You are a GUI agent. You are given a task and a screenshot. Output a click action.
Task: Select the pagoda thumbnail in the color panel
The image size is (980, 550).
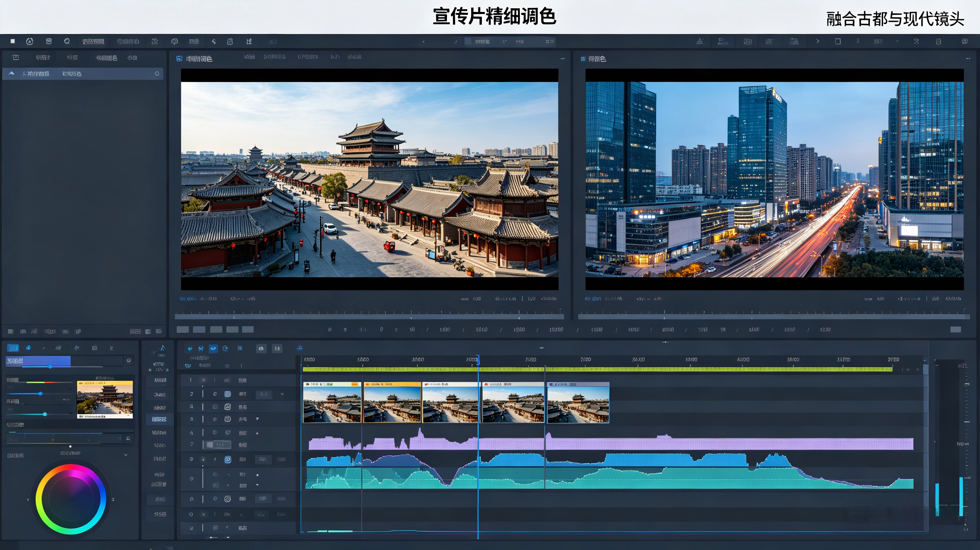point(105,399)
